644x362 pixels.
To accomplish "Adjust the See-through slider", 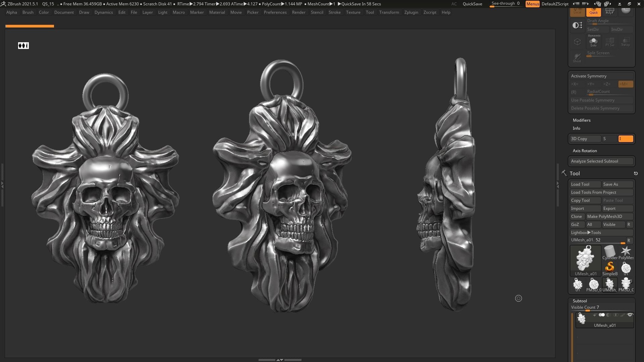I will point(505,4).
